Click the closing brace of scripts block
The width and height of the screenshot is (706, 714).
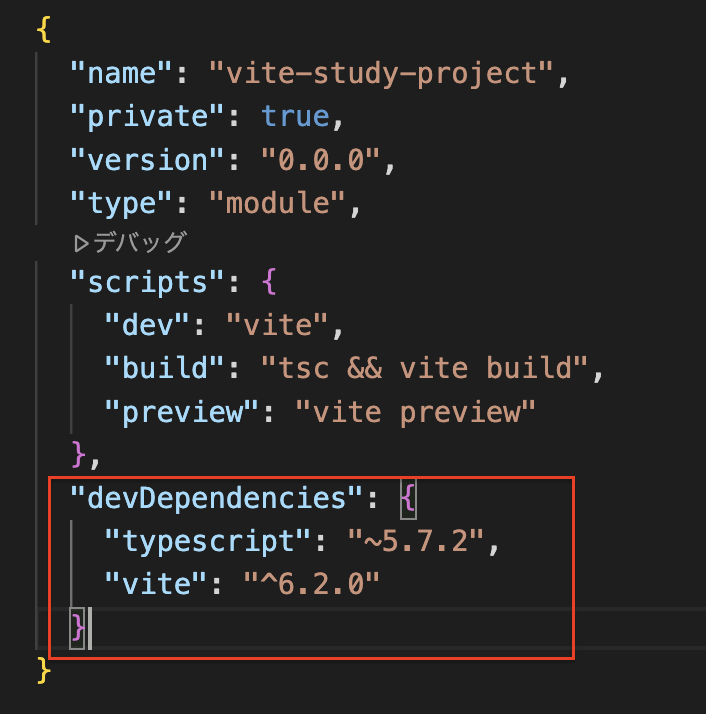pyautogui.click(x=78, y=454)
